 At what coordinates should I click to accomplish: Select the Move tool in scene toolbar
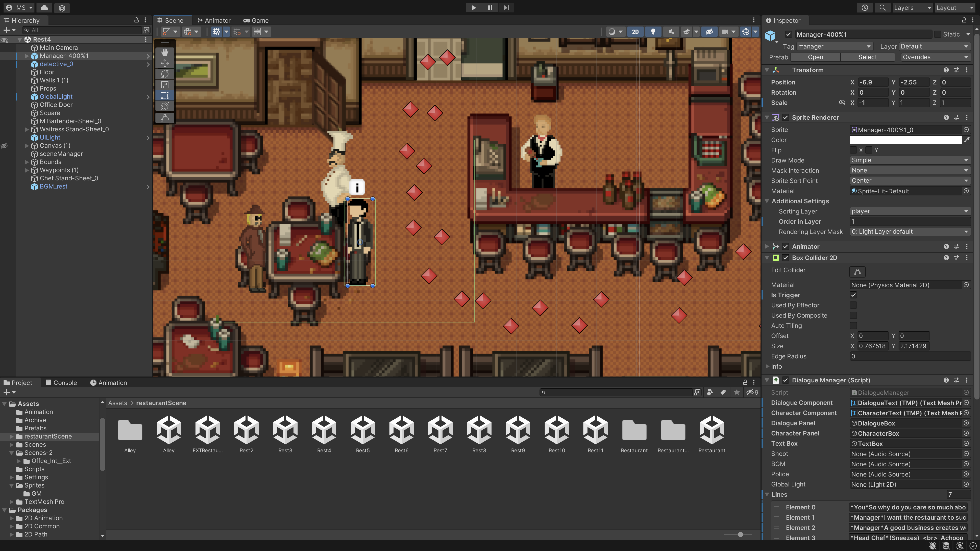click(165, 63)
